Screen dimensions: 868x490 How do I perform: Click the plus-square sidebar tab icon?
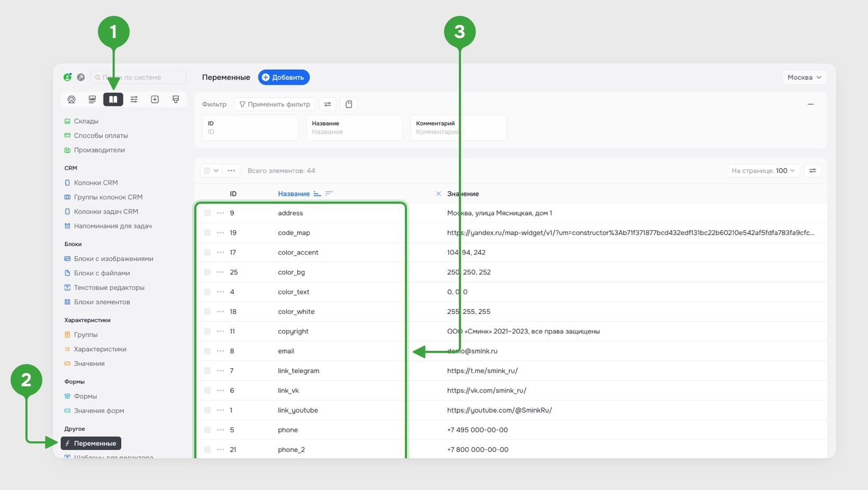155,99
